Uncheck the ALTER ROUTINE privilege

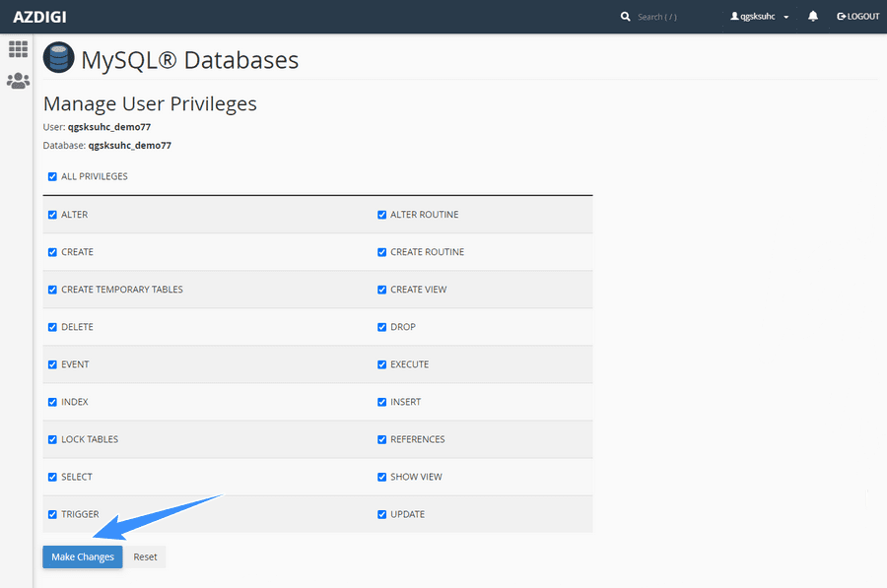click(381, 215)
